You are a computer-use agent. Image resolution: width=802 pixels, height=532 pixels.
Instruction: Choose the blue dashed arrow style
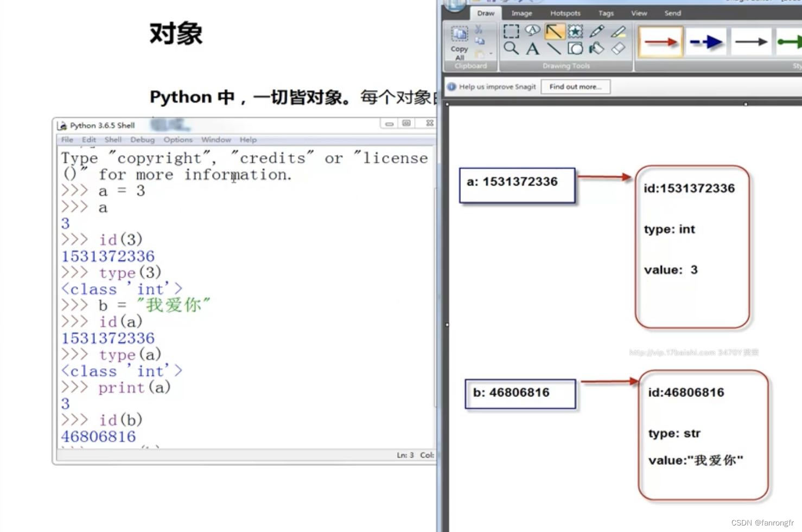[706, 42]
